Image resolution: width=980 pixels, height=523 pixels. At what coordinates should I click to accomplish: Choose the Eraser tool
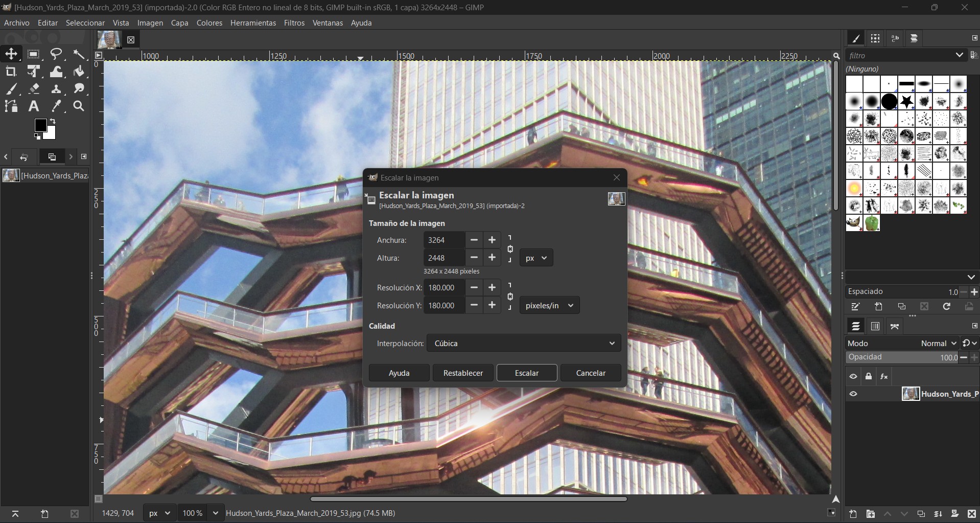34,89
